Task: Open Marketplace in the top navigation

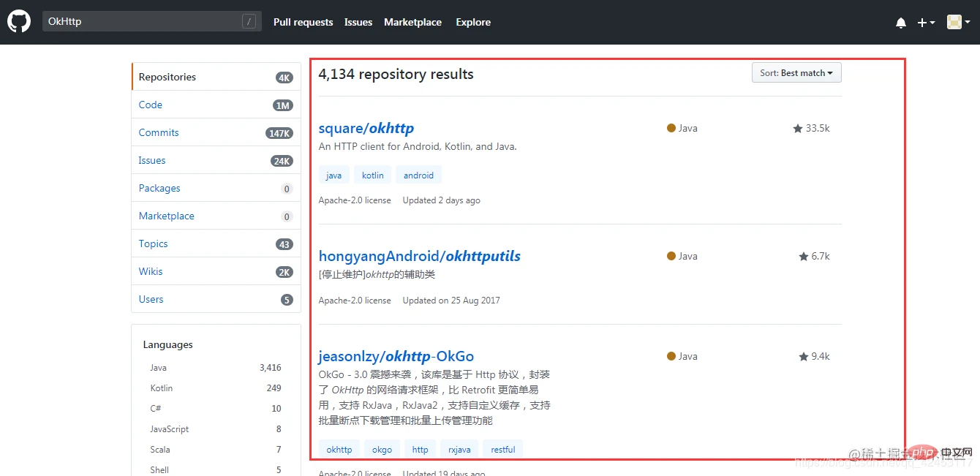Action: click(412, 23)
